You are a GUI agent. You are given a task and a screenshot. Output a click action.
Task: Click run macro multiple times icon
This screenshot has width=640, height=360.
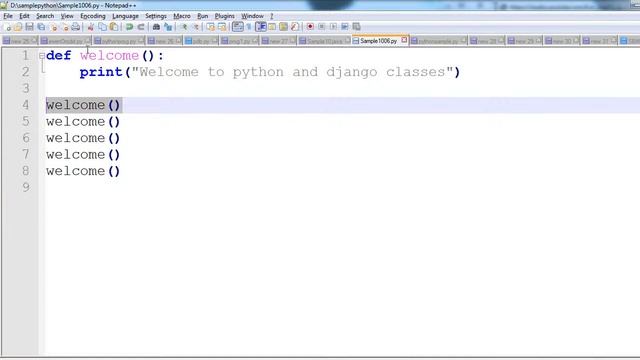(x=345, y=27)
